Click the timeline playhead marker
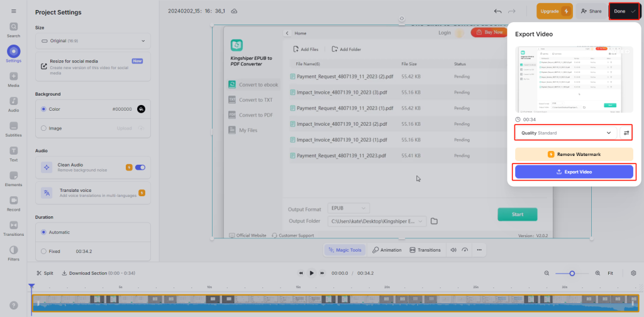644x317 pixels. (x=31, y=286)
